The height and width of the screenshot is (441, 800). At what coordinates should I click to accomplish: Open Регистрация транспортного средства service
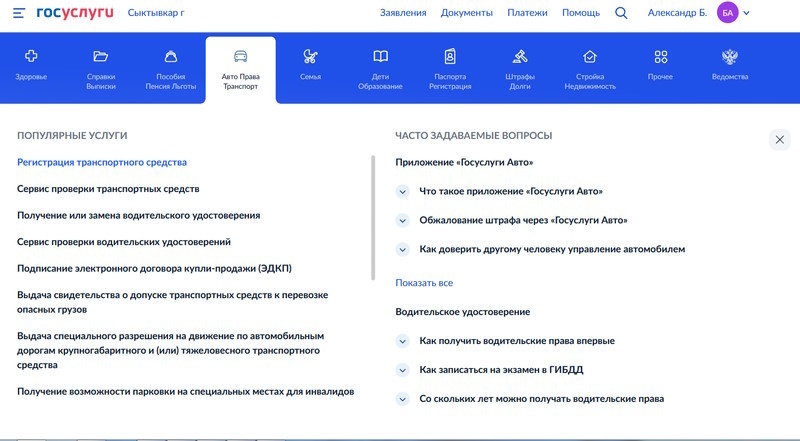click(102, 162)
